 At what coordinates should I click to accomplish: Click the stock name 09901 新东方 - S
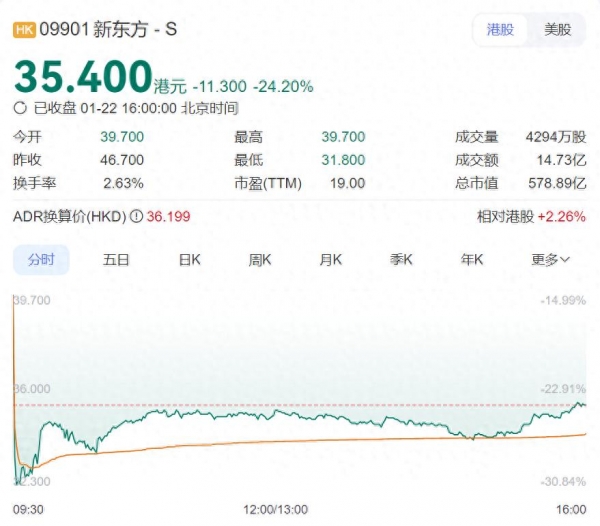point(108,29)
